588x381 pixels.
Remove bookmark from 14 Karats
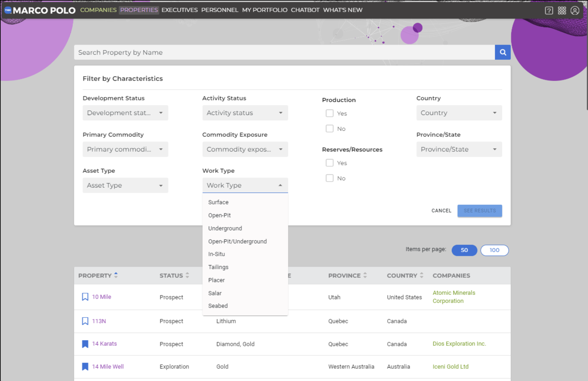coord(85,344)
